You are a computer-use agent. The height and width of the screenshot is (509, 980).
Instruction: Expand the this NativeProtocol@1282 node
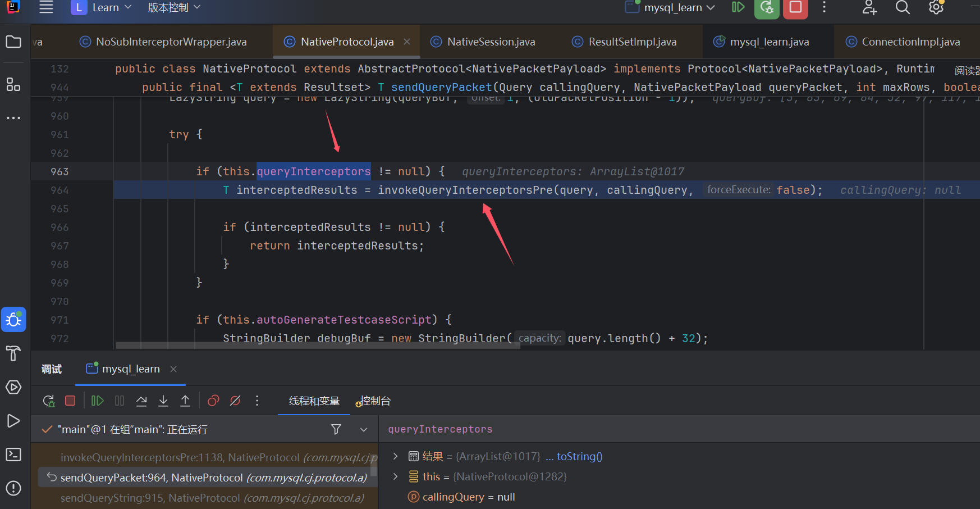[x=396, y=476]
